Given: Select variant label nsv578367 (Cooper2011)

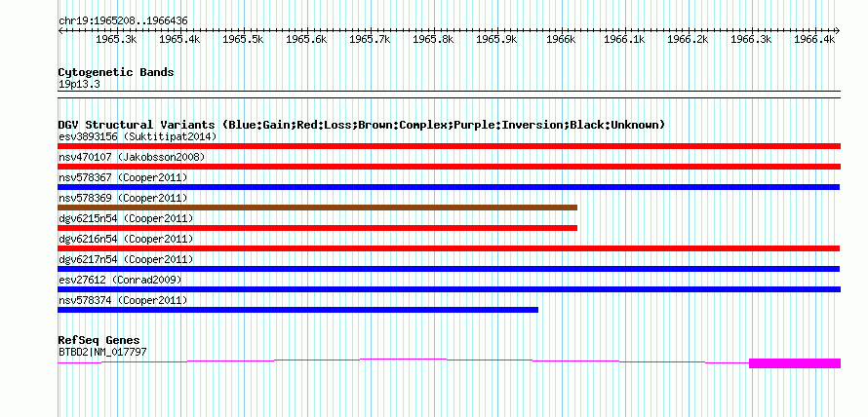Looking at the screenshot, I should 123,178.
